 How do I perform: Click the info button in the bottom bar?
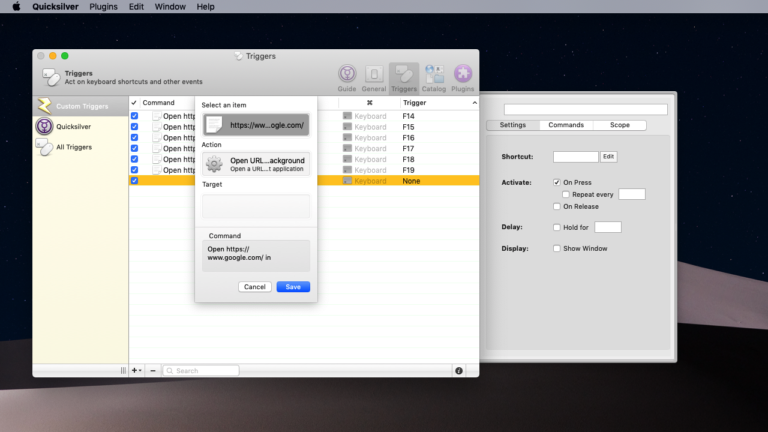pos(459,370)
